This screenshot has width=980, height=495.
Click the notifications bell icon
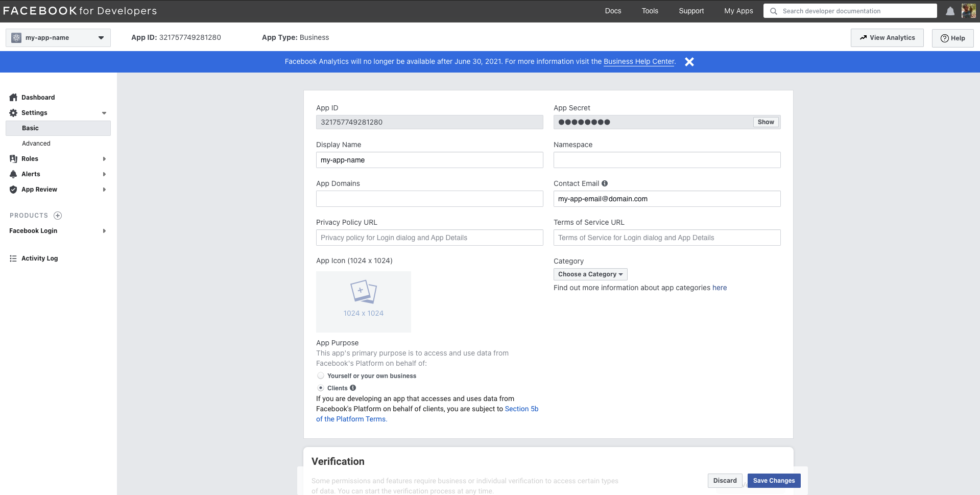point(950,11)
